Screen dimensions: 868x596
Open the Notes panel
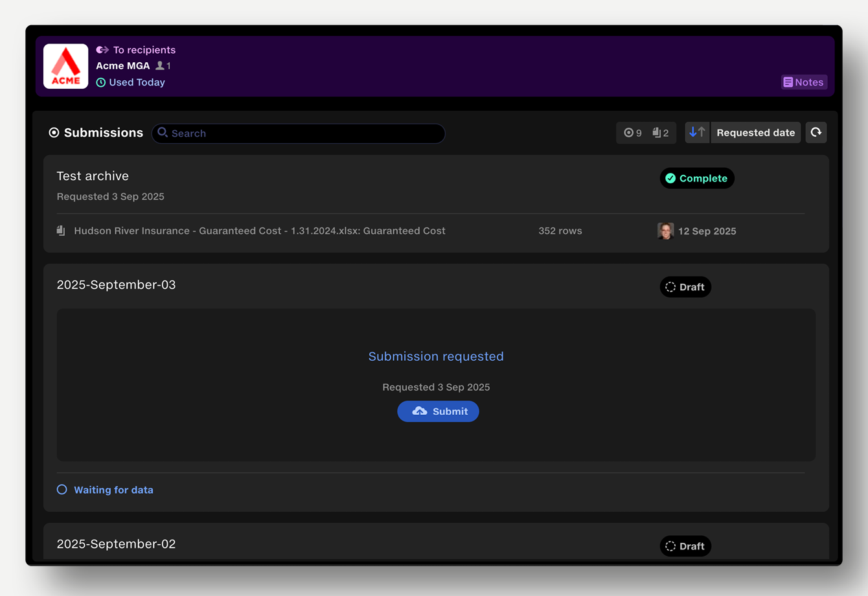[803, 82]
